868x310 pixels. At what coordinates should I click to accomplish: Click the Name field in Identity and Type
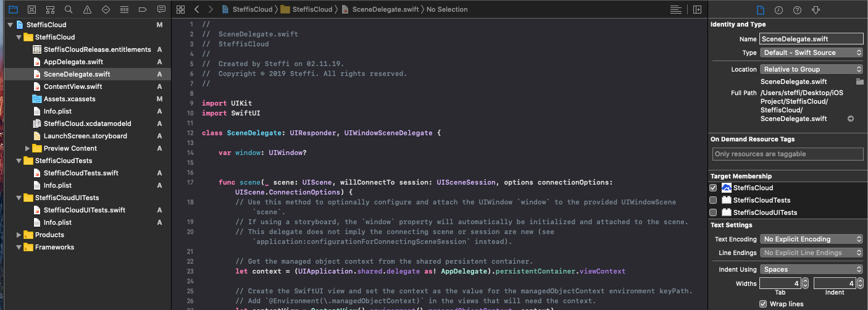(x=811, y=39)
